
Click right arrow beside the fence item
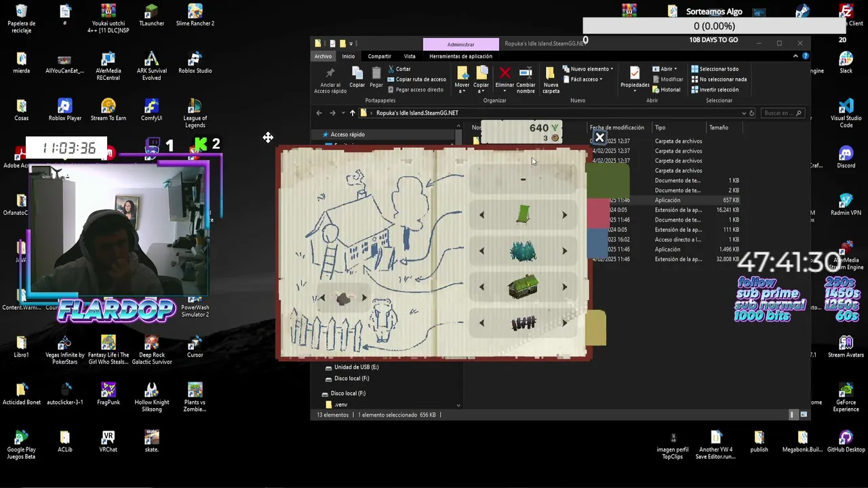click(x=564, y=323)
